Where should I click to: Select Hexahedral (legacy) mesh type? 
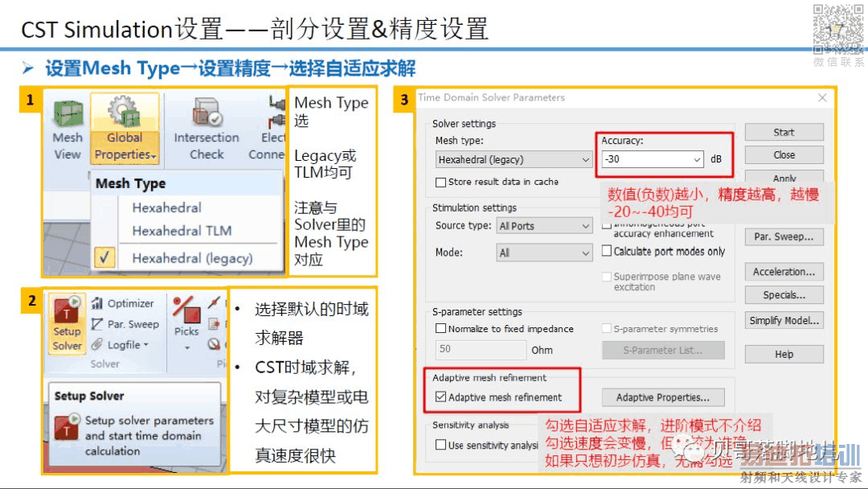pyautogui.click(x=192, y=258)
